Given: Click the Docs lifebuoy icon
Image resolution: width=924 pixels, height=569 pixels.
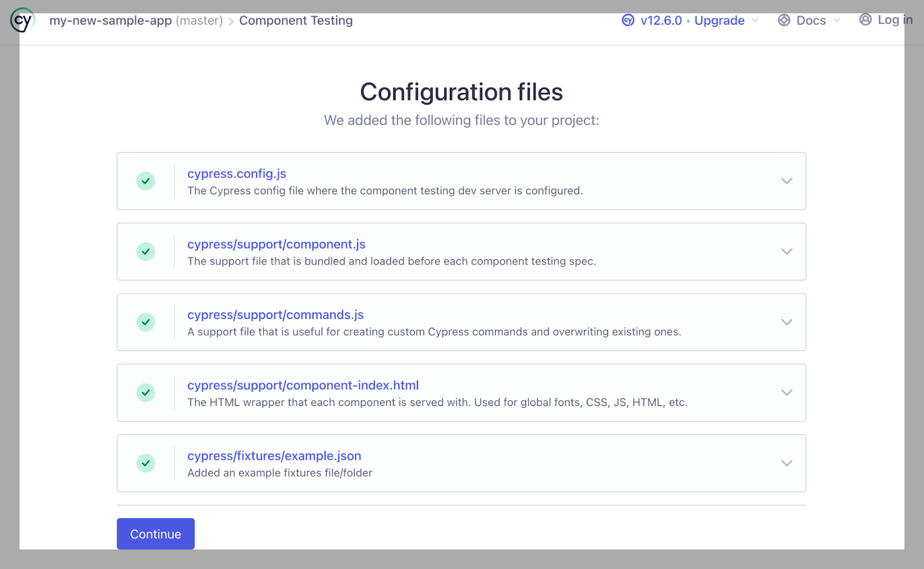Looking at the screenshot, I should point(784,20).
